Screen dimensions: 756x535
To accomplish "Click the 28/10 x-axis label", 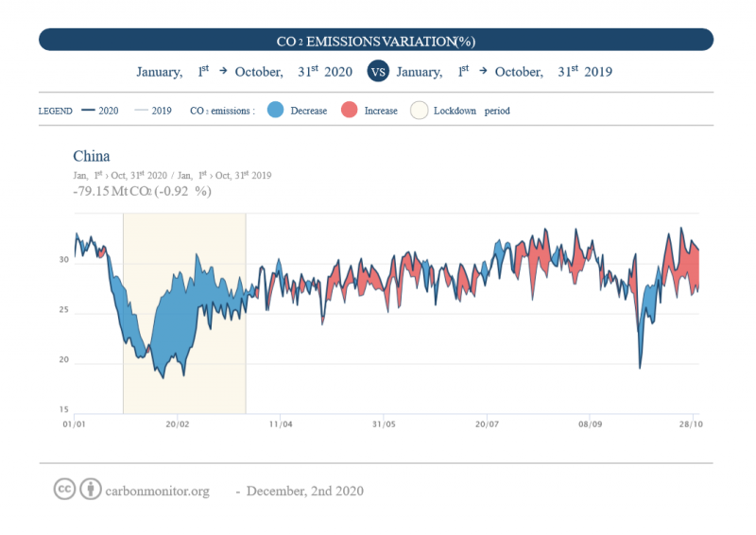I will pyautogui.click(x=692, y=424).
